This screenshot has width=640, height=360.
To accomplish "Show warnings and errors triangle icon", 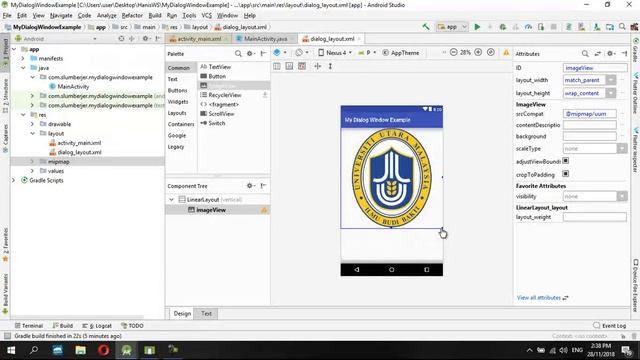I will tap(506, 53).
